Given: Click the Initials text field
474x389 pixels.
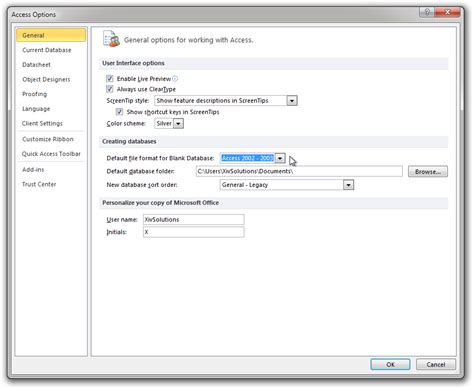Looking at the screenshot, I should click(194, 232).
